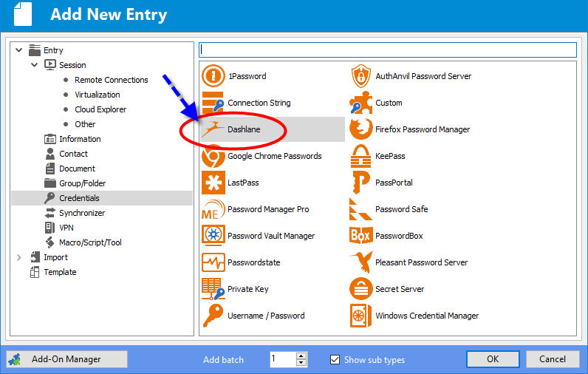Choose the Dashlane credential icon
588x374 pixels.
pyautogui.click(x=213, y=129)
